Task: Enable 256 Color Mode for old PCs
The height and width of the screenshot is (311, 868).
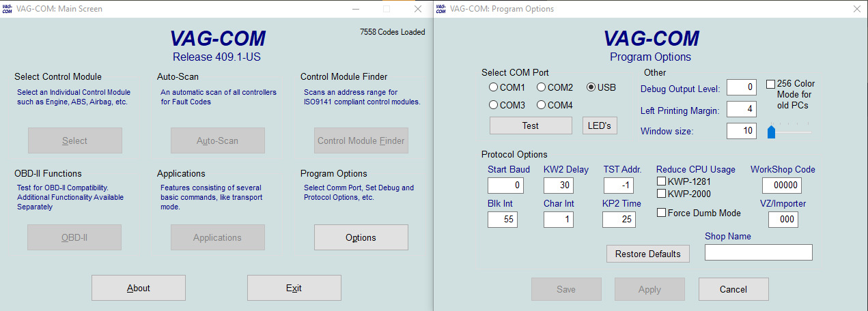Action: coord(770,84)
